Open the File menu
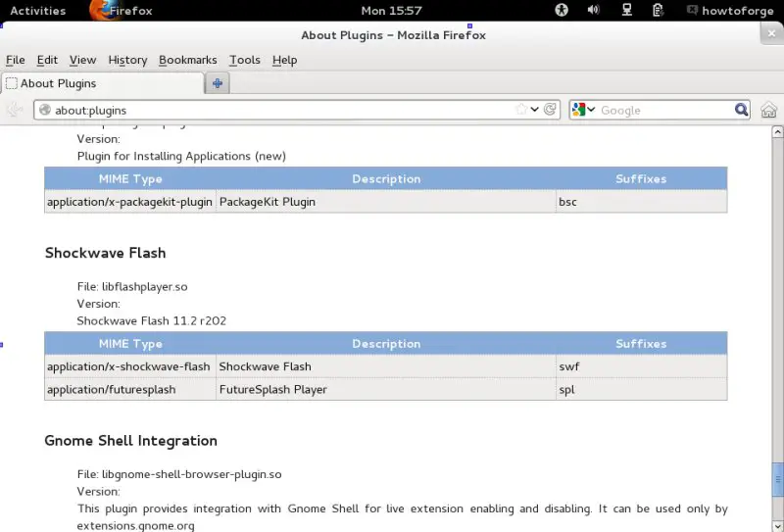 pos(16,60)
